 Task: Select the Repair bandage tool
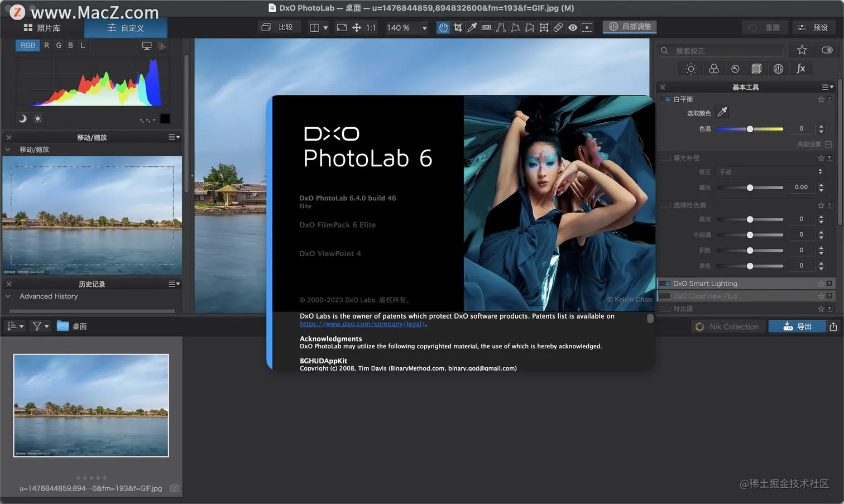point(558,27)
